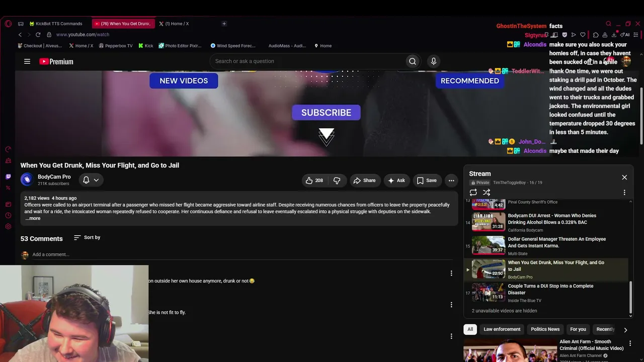The image size is (644, 362).
Task: Click the Ask button under the video
Action: point(396,180)
